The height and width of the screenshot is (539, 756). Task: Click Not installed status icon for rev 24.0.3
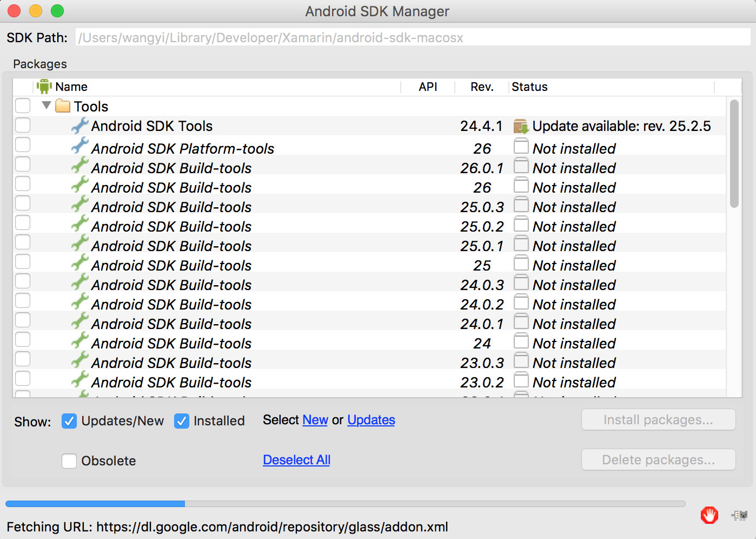click(x=521, y=282)
